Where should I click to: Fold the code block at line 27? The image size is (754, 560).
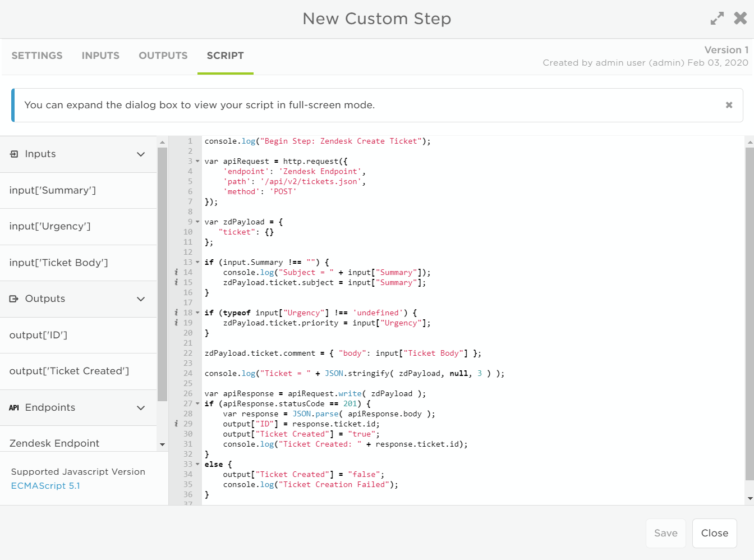pyautogui.click(x=197, y=403)
